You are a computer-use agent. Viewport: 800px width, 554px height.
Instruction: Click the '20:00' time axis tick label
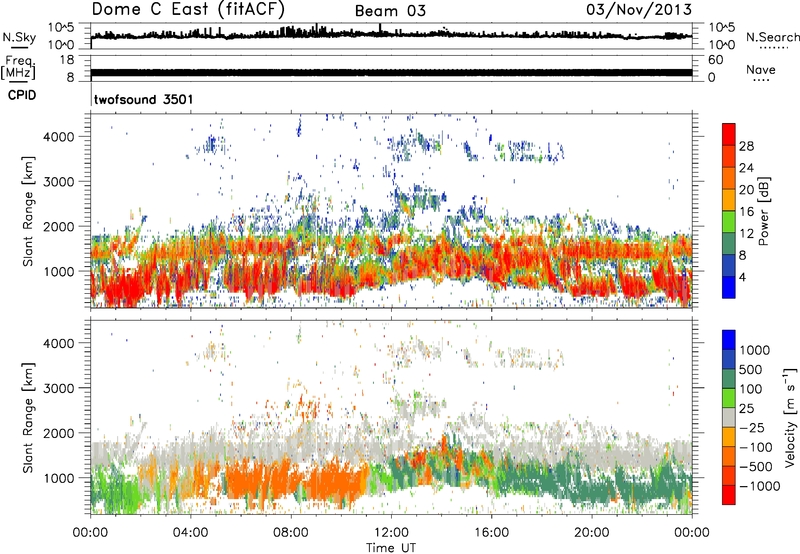[x=591, y=533]
